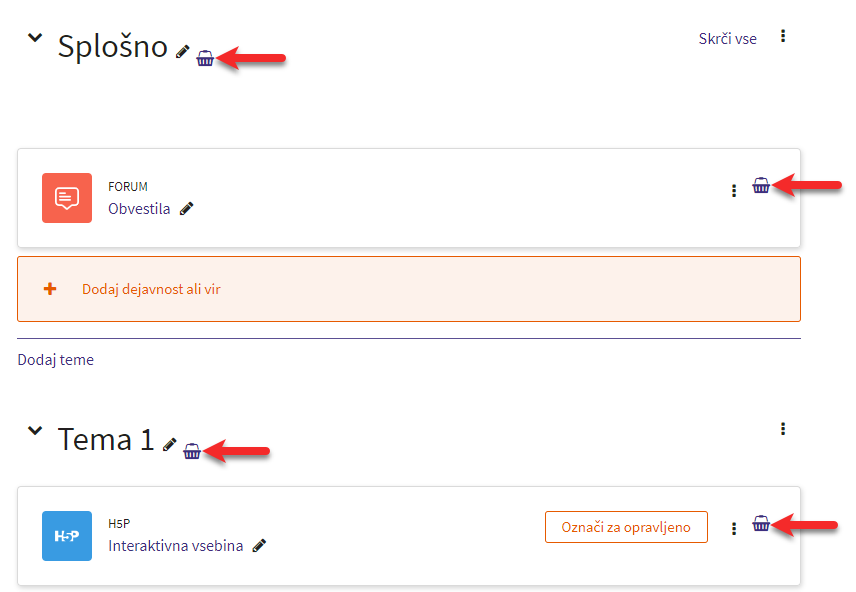Collapse the Splošno section

click(35, 38)
